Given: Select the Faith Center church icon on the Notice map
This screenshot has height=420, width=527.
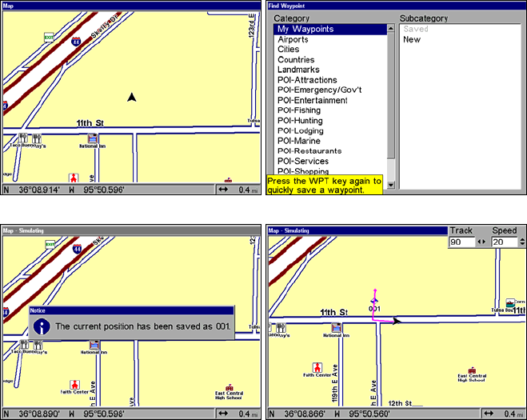Looking at the screenshot, I should point(74,384).
